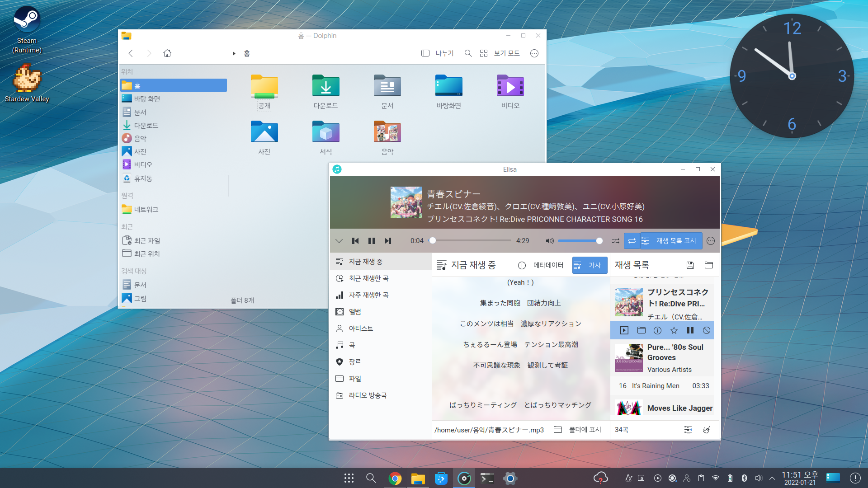The width and height of the screenshot is (868, 488).
Task: Expand Dolphin breadcrumb arrow before 홈
Action: coord(234,53)
